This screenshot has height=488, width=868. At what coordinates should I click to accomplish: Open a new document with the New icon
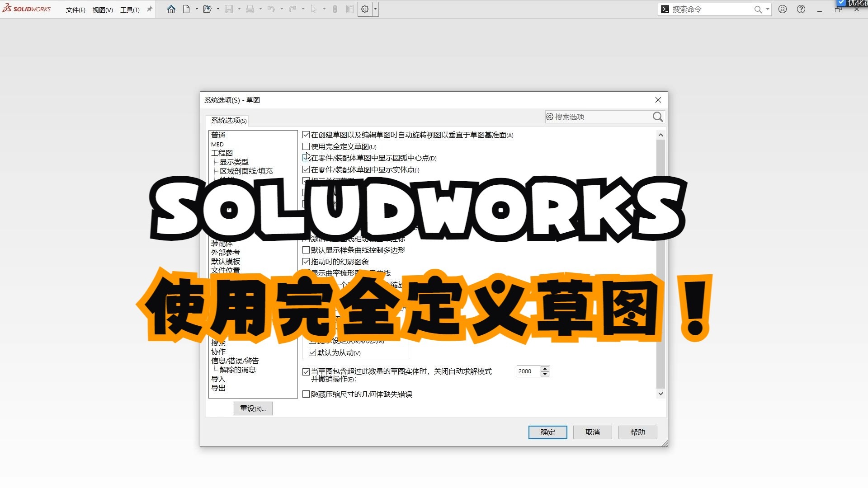(186, 9)
